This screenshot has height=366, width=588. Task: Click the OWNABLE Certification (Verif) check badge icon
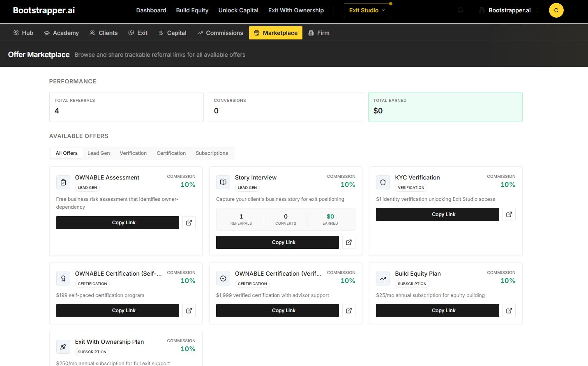[223, 279]
